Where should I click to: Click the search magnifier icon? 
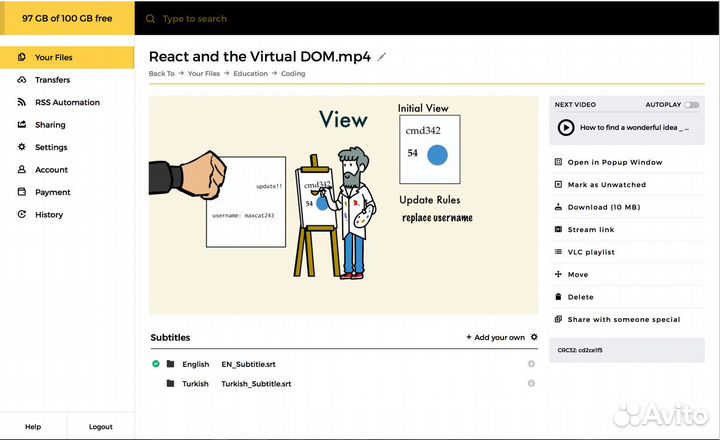coord(150,18)
